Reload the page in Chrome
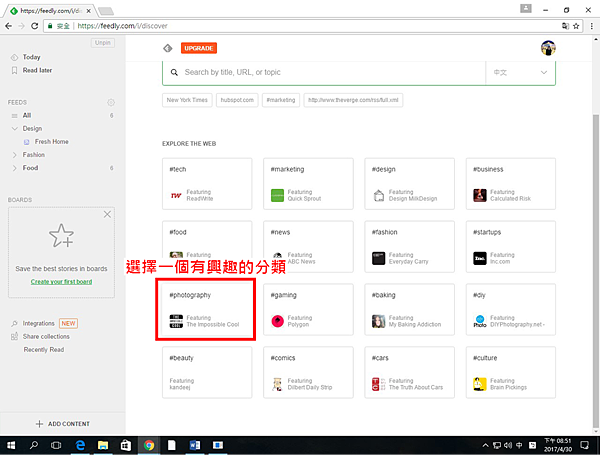Image resolution: width=600 pixels, height=458 pixels. point(34,26)
